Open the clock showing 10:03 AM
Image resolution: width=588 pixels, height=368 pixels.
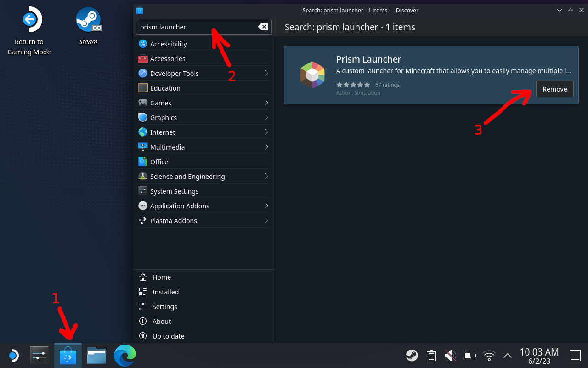tap(539, 356)
